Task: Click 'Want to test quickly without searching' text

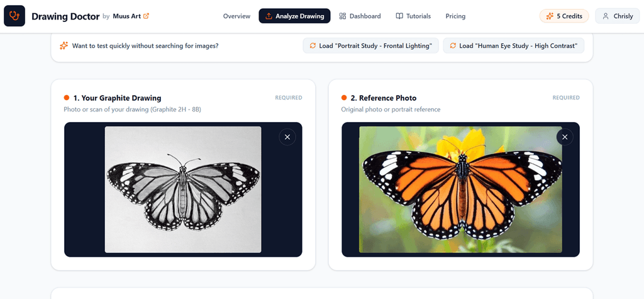Action: [145, 46]
